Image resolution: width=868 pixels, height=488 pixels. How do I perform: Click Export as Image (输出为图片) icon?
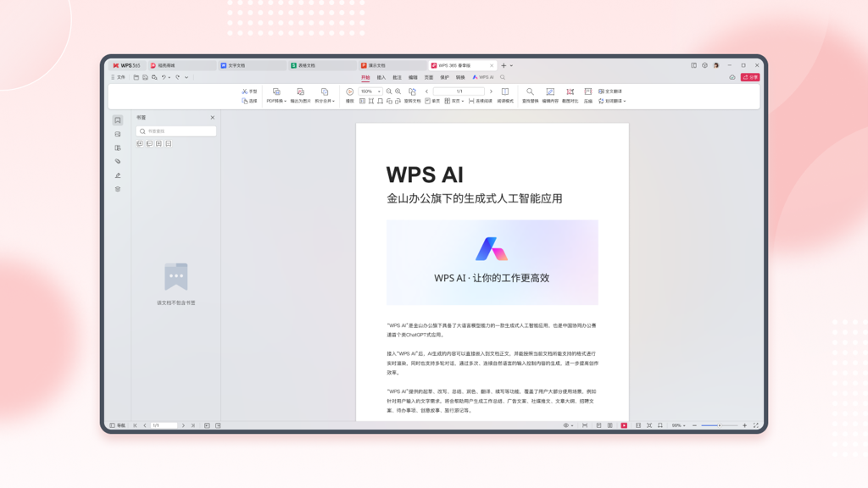[x=300, y=92]
